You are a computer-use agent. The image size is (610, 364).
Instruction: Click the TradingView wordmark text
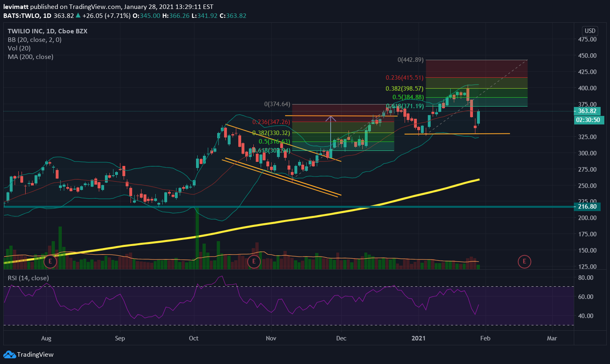tap(35, 355)
